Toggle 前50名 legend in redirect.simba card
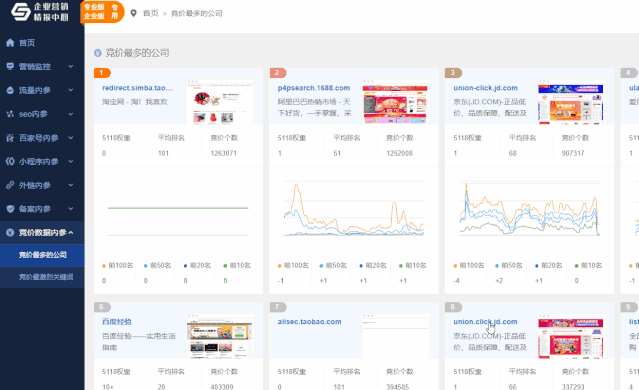This screenshot has height=390, width=639. coord(157,266)
